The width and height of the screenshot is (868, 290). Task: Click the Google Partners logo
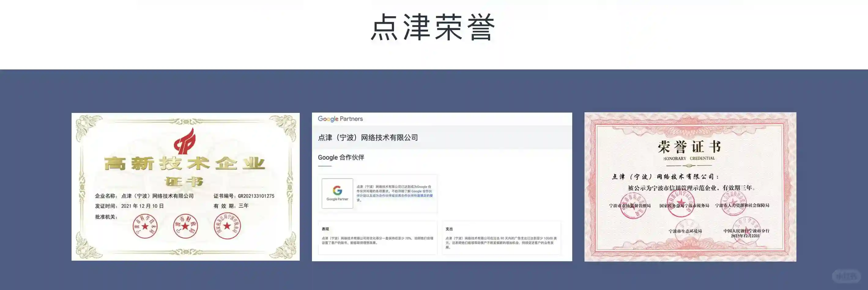pyautogui.click(x=340, y=119)
